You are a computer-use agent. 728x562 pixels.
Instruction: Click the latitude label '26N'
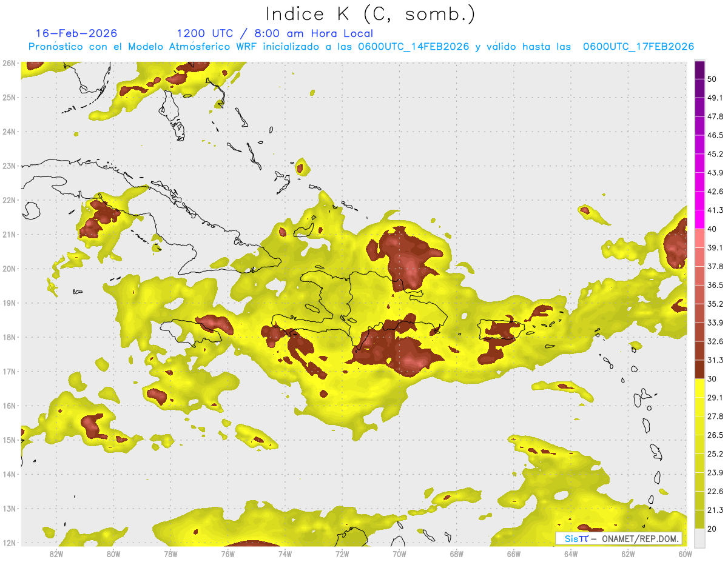point(9,63)
